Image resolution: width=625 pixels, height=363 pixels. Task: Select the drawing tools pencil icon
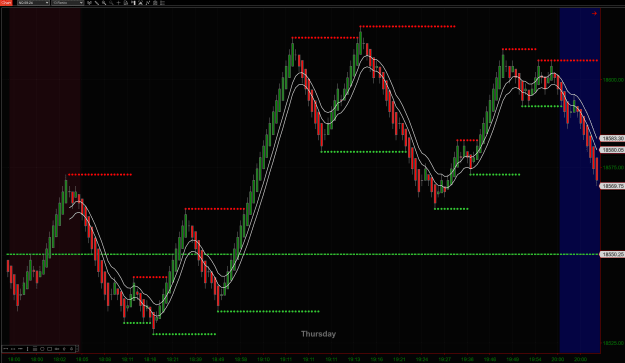[96, 3]
